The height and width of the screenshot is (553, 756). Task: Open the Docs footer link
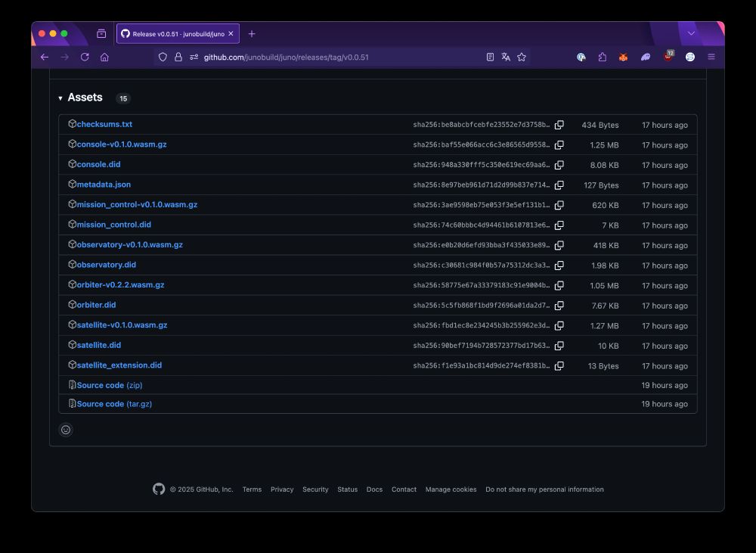[x=374, y=489]
